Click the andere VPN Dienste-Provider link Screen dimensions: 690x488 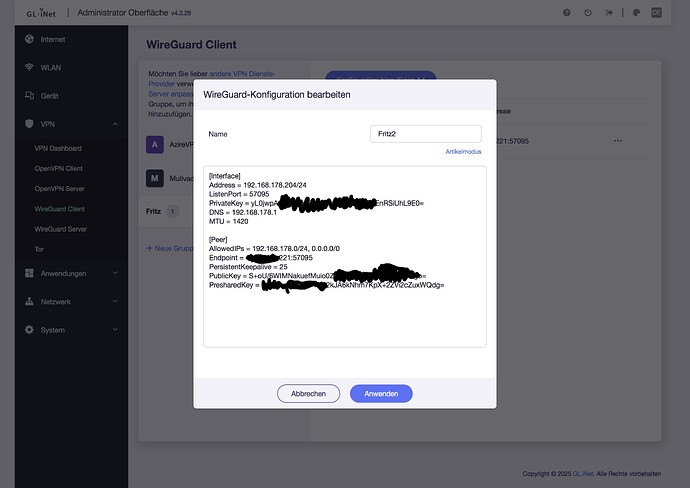(x=212, y=78)
